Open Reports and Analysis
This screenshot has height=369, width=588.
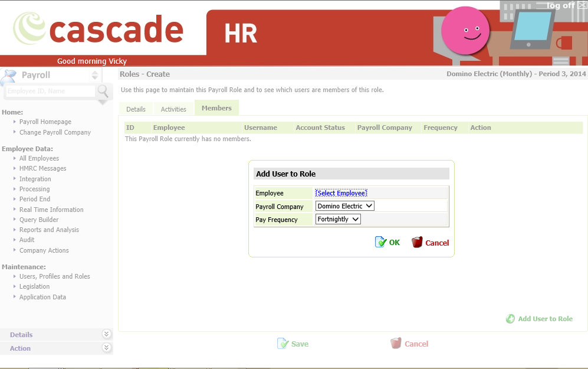pyautogui.click(x=49, y=230)
